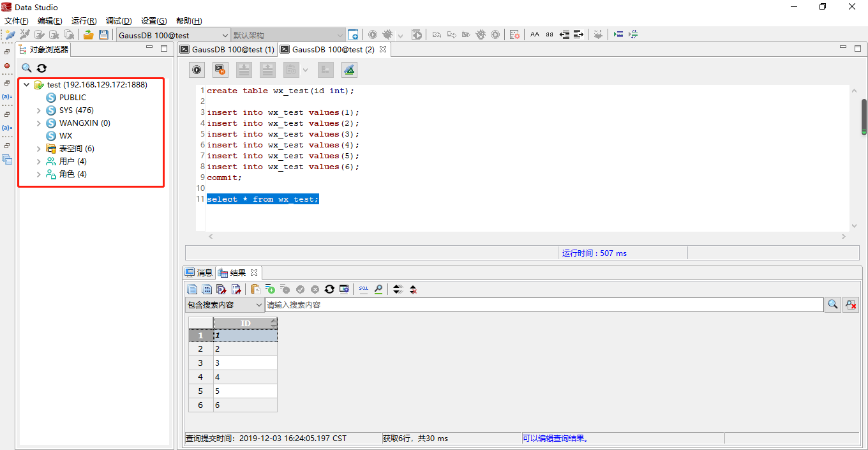Click the add row icon in results
This screenshot has height=450, width=868.
270,289
